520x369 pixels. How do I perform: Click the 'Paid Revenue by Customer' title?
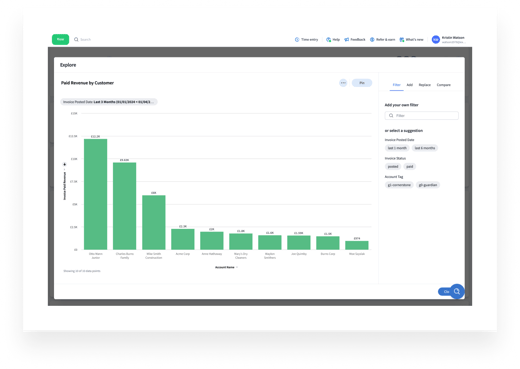point(87,83)
